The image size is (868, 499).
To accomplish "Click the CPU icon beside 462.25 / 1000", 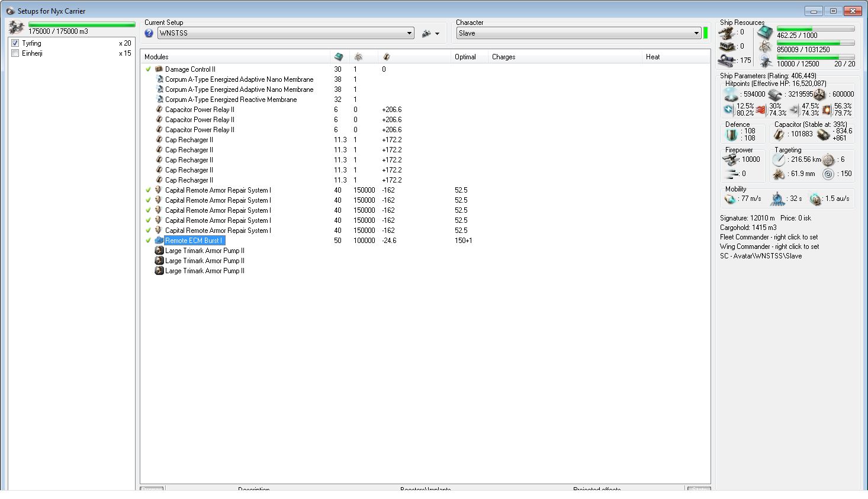I will tap(765, 33).
